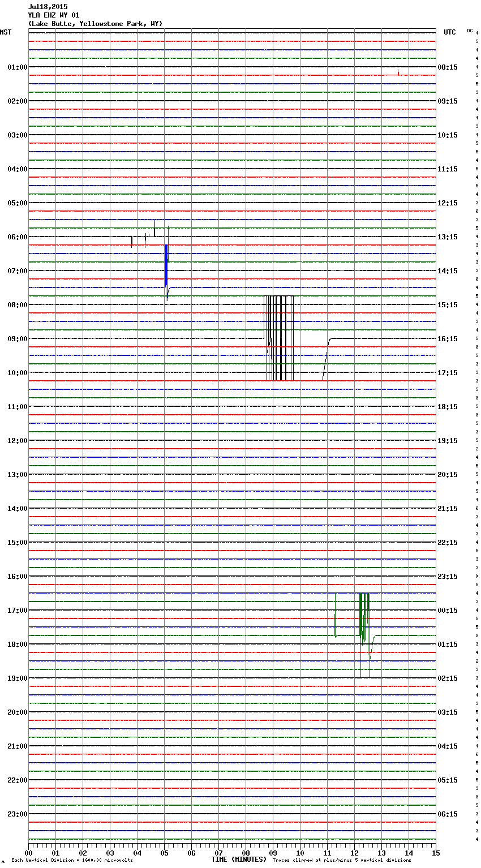Click the 21:15 UTC time label
Screen dimensions: 481x868
tap(448, 509)
